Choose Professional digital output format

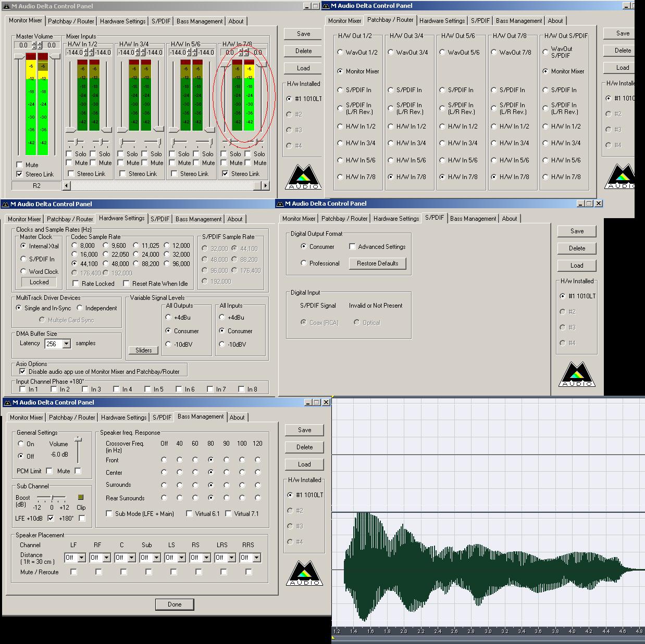[x=304, y=263]
